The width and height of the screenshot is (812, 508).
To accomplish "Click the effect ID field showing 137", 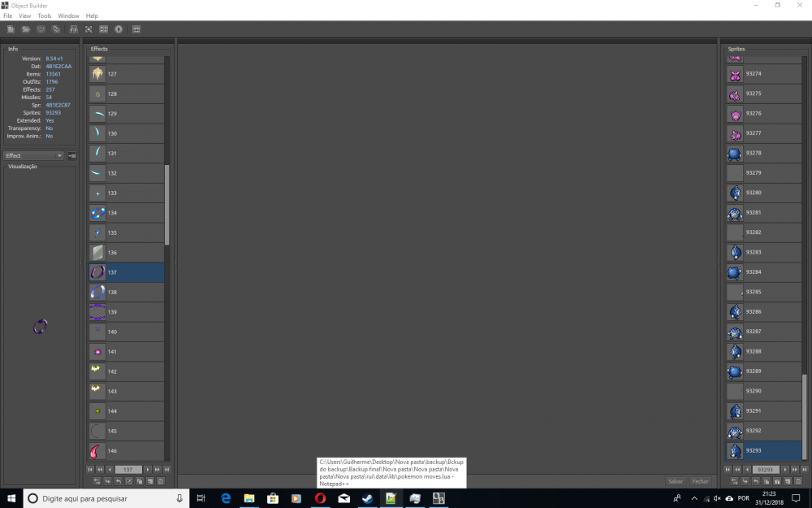I will tap(128, 469).
